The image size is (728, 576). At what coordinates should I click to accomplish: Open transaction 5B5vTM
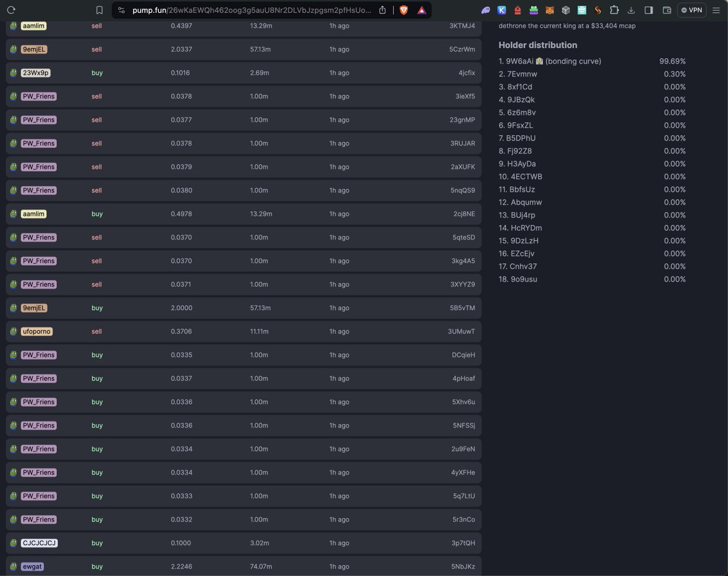point(462,308)
